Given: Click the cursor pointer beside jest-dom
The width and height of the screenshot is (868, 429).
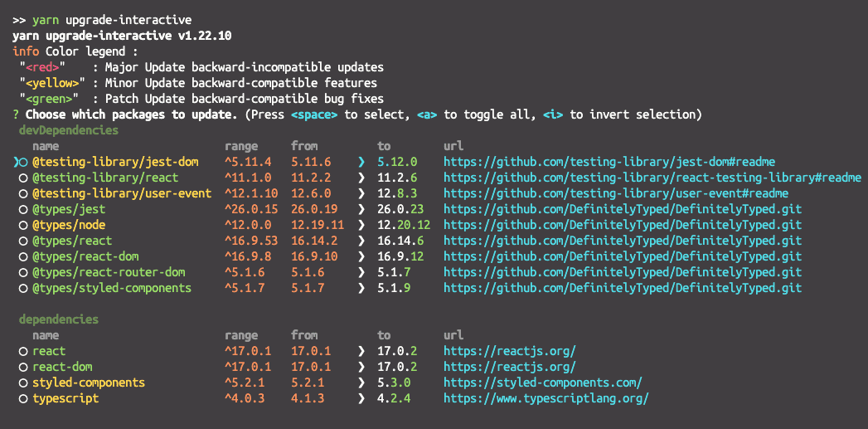Looking at the screenshot, I should 16,162.
